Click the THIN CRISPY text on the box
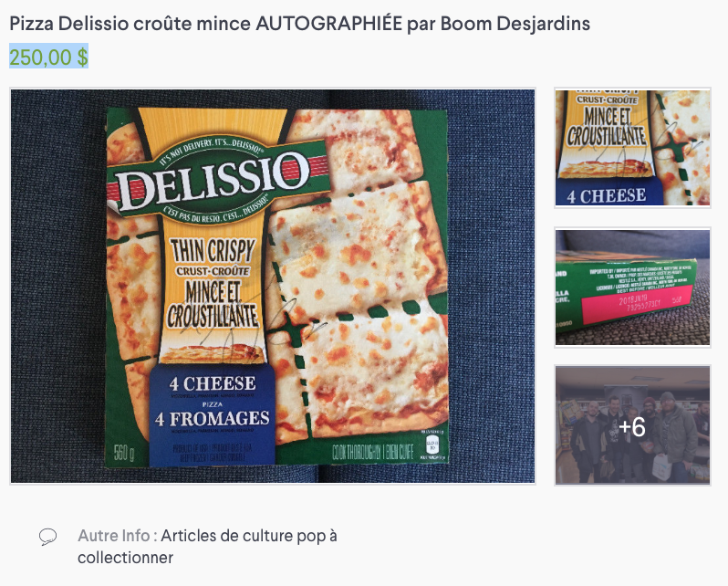Viewport: 728px width, 586px height. 213,251
